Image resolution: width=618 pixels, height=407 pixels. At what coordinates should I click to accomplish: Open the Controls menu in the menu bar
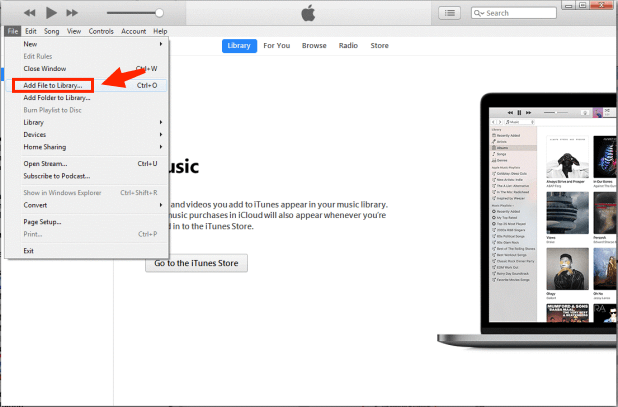click(101, 31)
